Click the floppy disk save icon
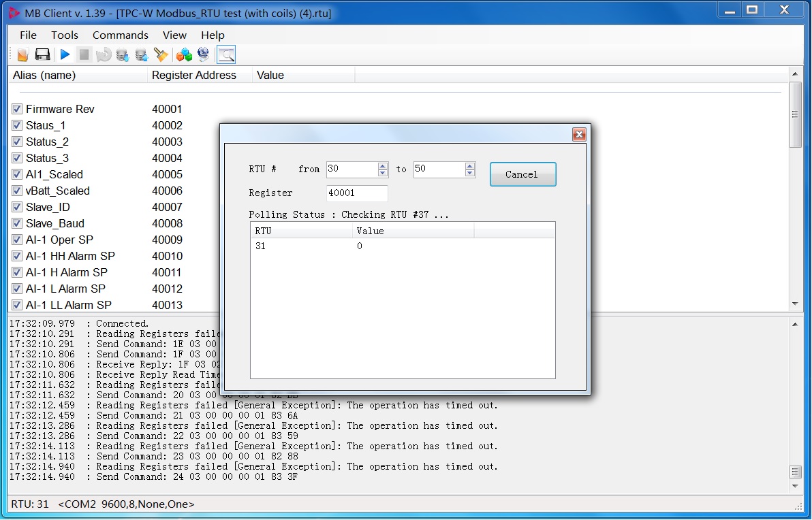812x520 pixels. (x=42, y=54)
